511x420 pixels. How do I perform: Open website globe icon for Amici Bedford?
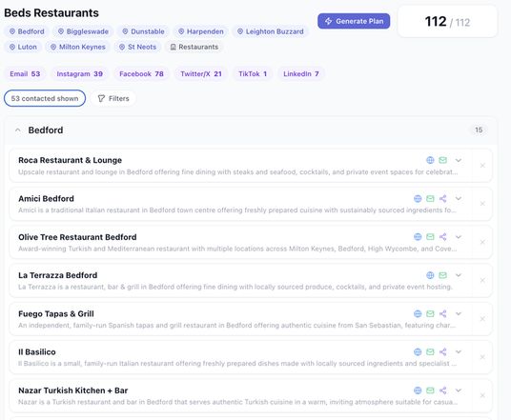418,199
